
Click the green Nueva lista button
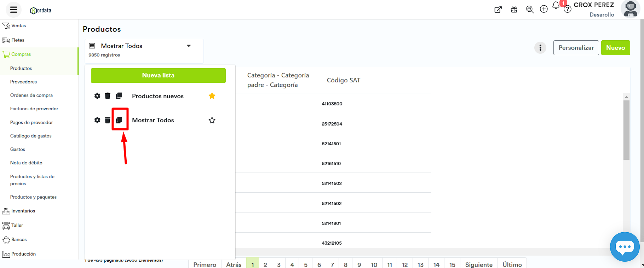158,76
